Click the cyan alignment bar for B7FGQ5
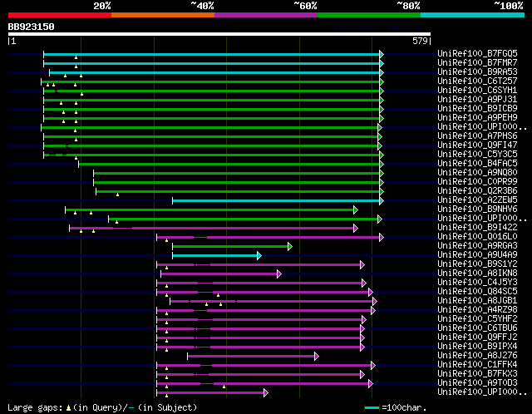 212,54
